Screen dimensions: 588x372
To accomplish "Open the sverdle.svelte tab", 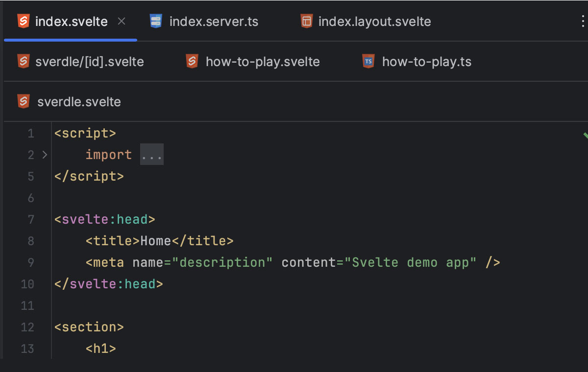I will 69,102.
